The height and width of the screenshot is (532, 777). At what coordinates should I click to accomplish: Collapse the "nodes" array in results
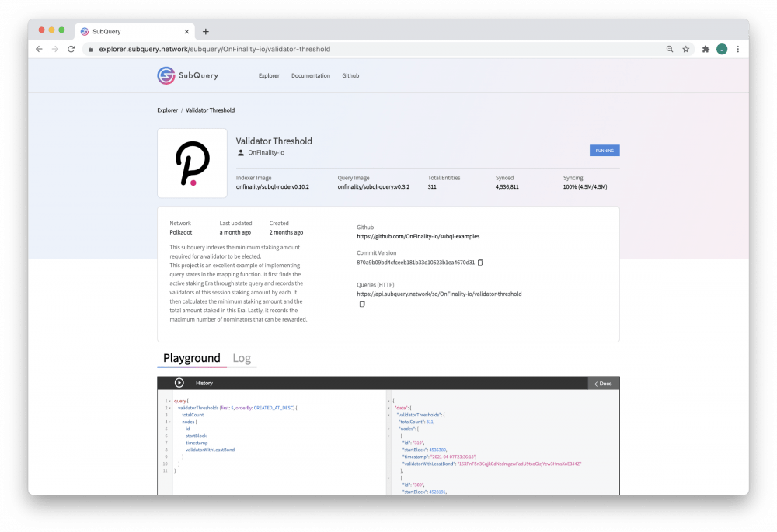[x=389, y=429]
